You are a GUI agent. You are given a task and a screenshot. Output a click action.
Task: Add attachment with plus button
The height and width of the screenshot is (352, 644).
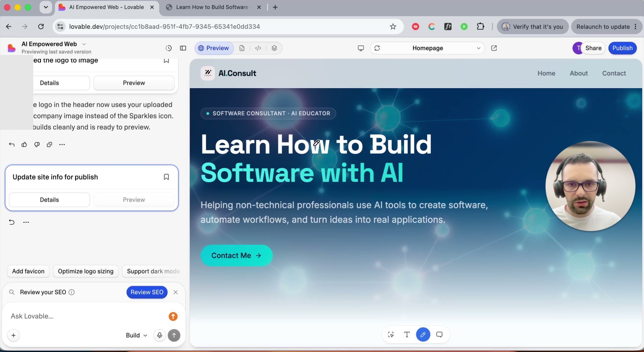pyautogui.click(x=13, y=335)
